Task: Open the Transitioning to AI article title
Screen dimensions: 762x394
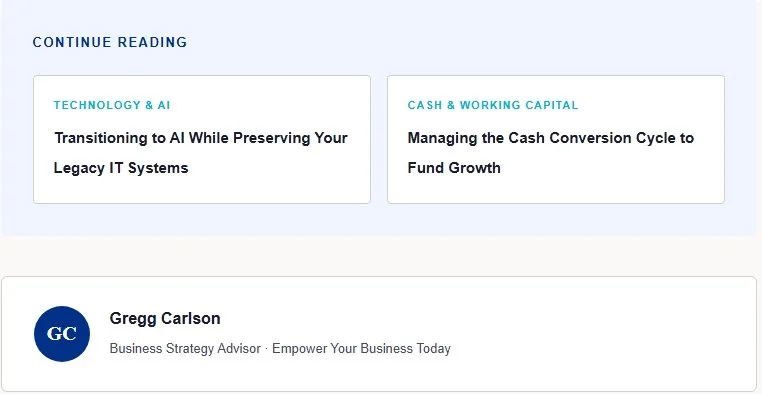Action: click(x=201, y=153)
